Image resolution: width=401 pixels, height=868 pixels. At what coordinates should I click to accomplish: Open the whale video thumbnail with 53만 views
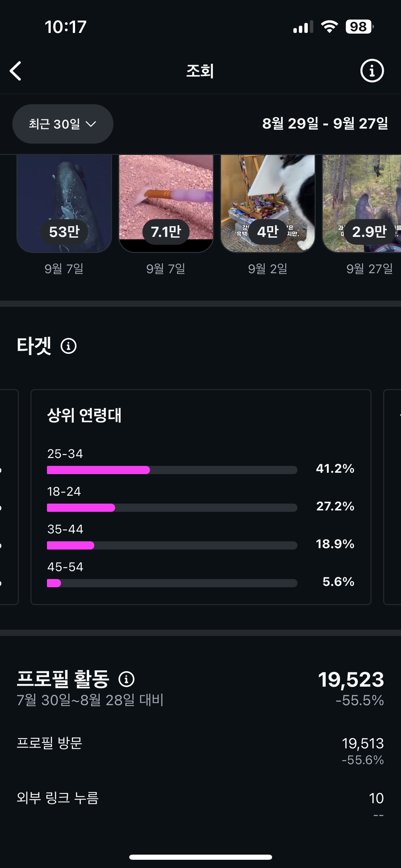64,203
